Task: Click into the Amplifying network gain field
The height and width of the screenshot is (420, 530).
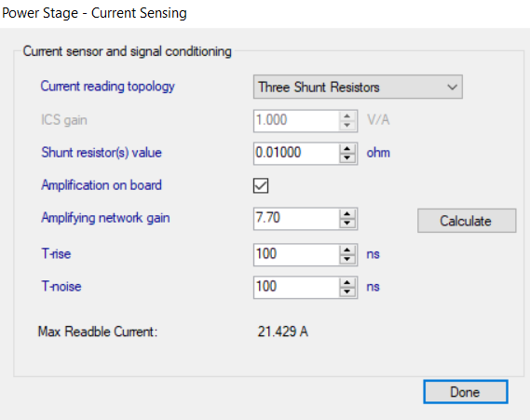Action: tap(296, 219)
